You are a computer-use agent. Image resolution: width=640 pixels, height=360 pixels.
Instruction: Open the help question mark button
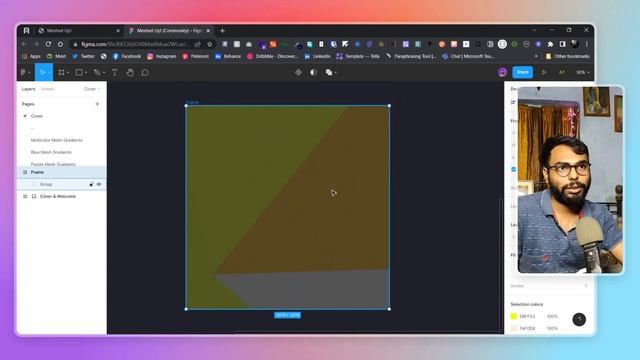click(x=579, y=319)
